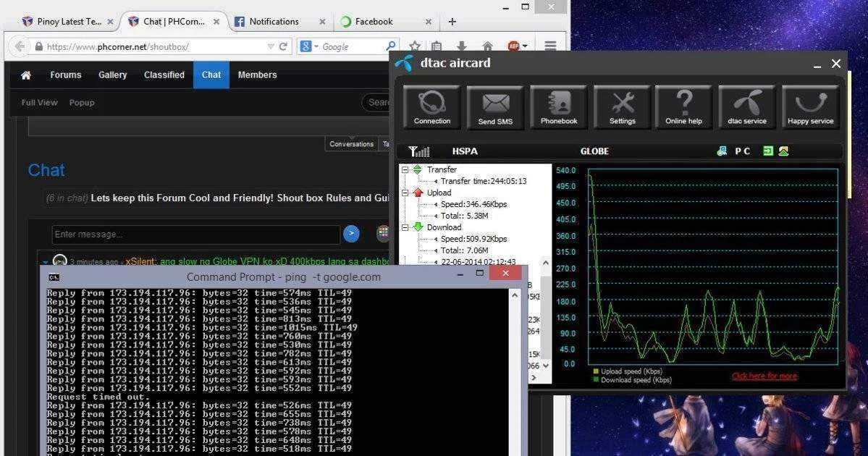The image size is (868, 456).
Task: Open the Firefox downloads arrow
Action: [462, 46]
